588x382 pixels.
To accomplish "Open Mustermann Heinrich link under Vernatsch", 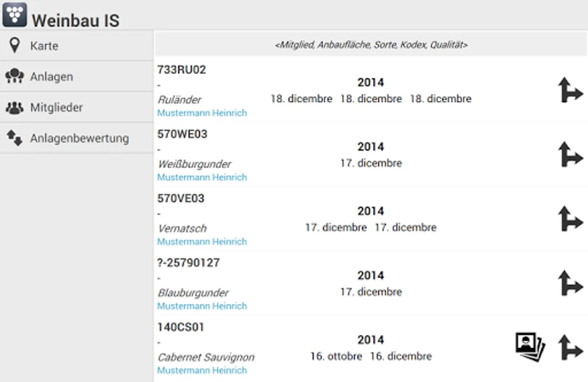I will pyautogui.click(x=202, y=242).
